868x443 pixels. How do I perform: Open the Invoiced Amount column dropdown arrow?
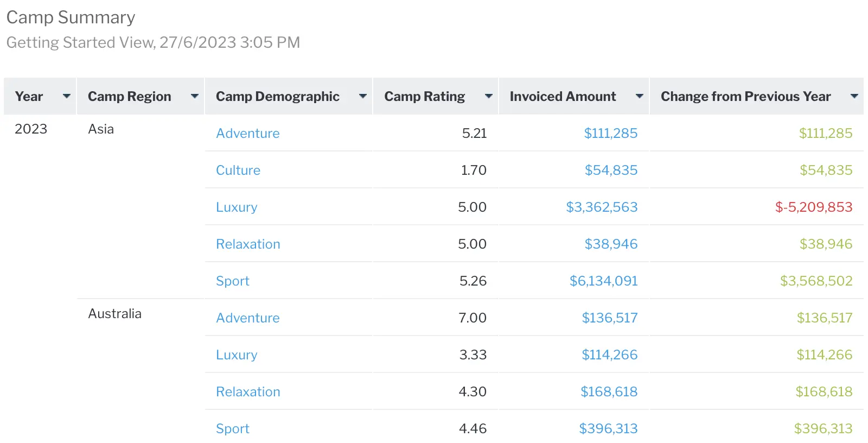pos(639,96)
